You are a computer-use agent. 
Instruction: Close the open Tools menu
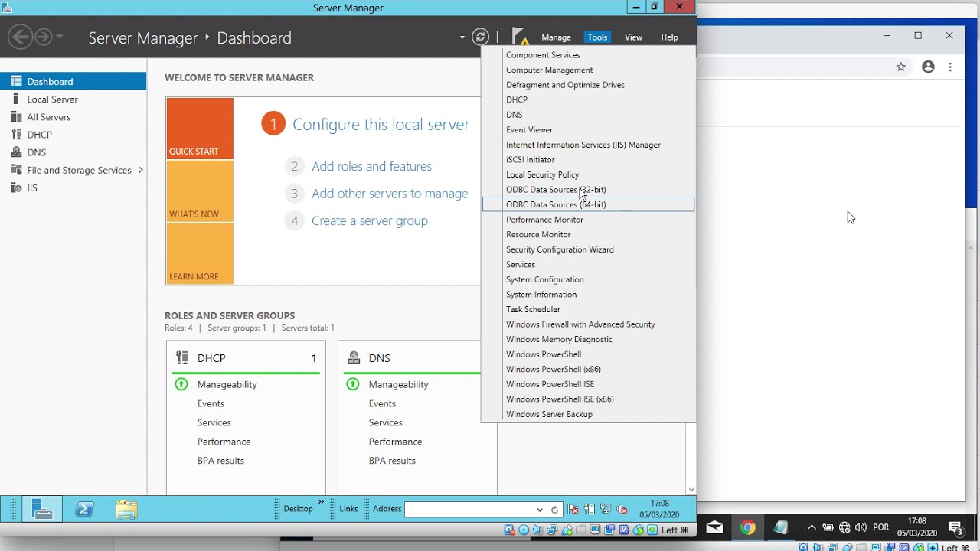click(597, 37)
